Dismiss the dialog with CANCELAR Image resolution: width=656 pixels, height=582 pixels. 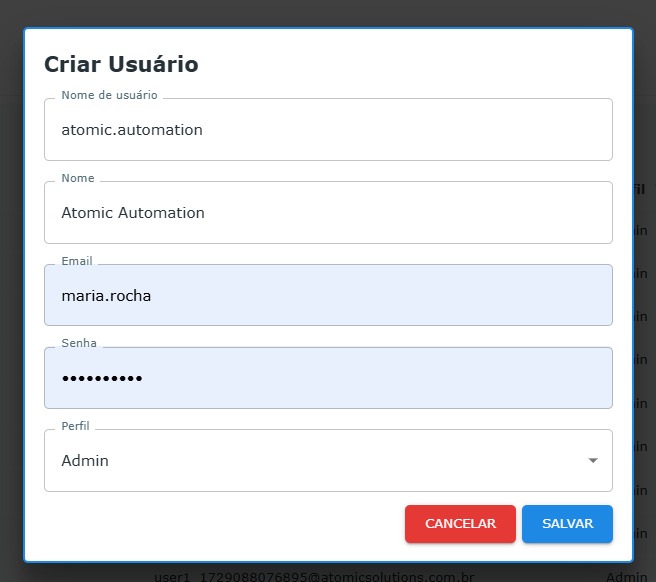click(460, 523)
